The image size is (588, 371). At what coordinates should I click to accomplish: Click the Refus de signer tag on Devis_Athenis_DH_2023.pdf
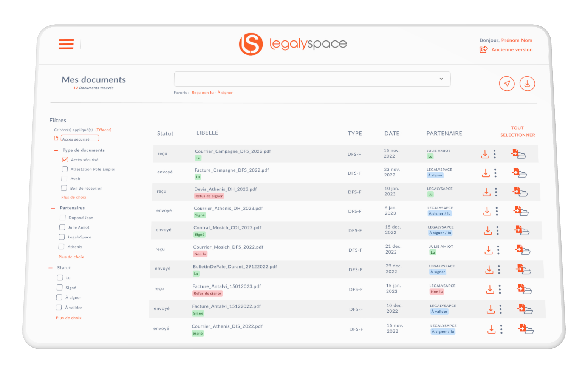coord(209,196)
